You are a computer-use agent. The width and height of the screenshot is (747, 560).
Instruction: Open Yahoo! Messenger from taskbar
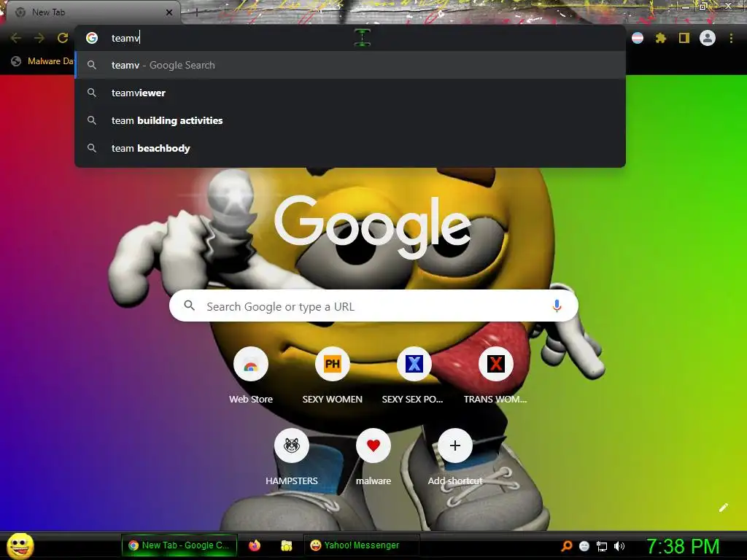tap(362, 545)
